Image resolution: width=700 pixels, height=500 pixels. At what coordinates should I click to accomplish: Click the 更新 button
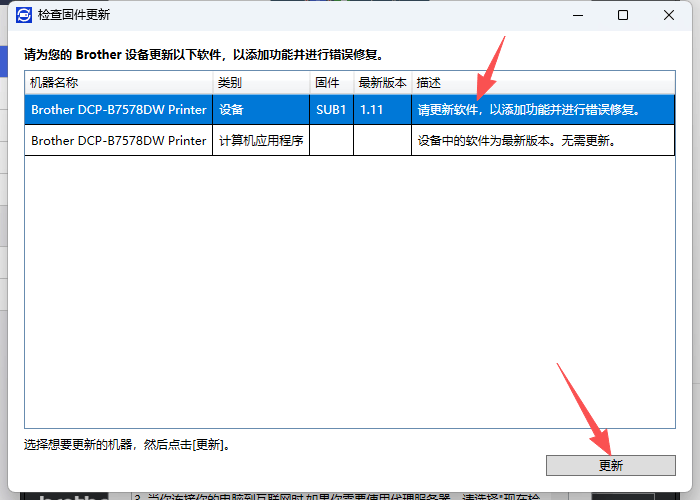[x=610, y=465]
